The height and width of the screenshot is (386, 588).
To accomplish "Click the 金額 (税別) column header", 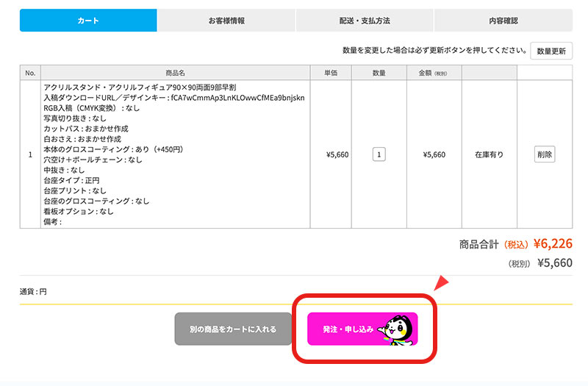I will [434, 73].
